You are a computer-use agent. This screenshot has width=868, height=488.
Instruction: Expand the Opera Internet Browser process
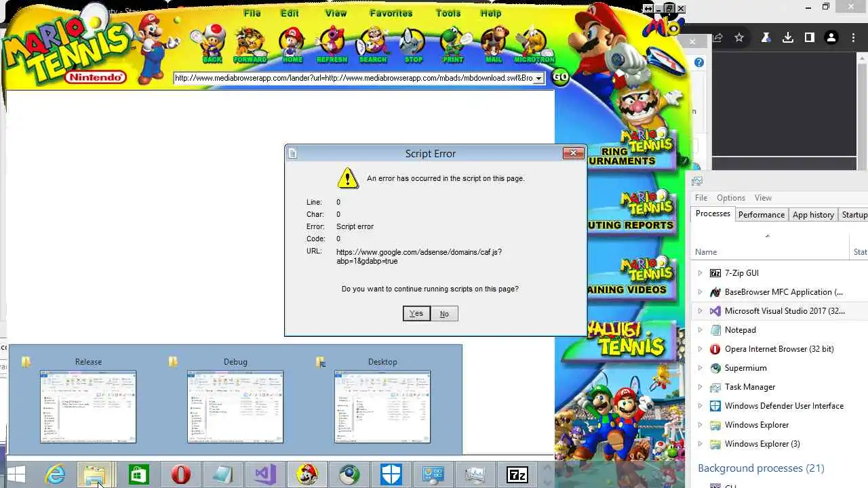[700, 349]
